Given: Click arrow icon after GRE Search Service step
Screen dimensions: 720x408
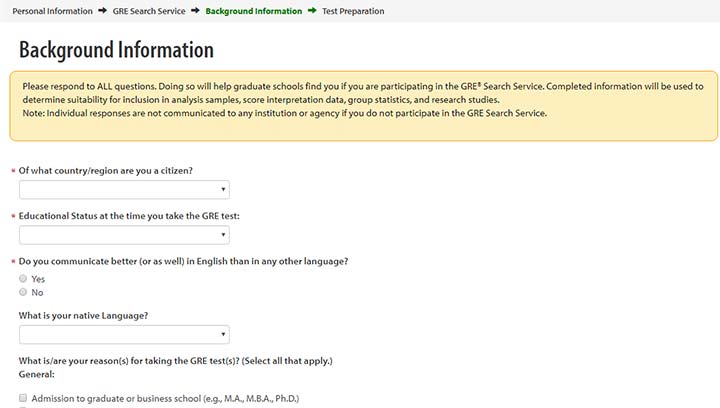Looking at the screenshot, I should pyautogui.click(x=195, y=11).
